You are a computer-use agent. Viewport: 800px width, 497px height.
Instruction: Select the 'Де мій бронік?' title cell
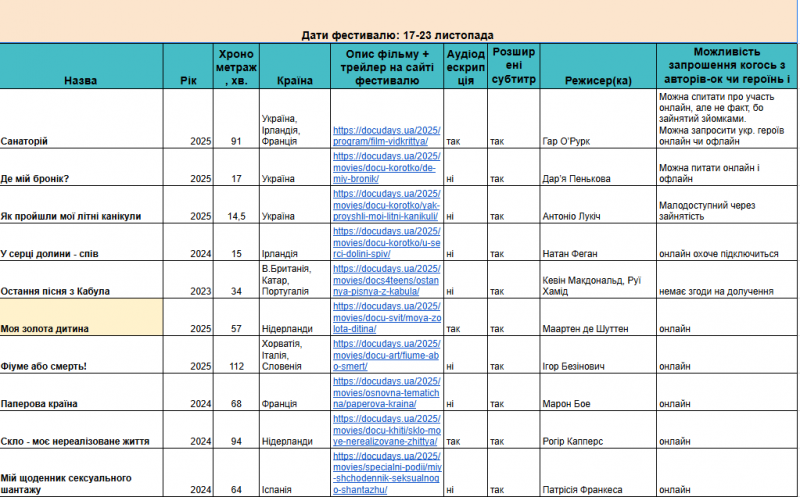click(81, 167)
